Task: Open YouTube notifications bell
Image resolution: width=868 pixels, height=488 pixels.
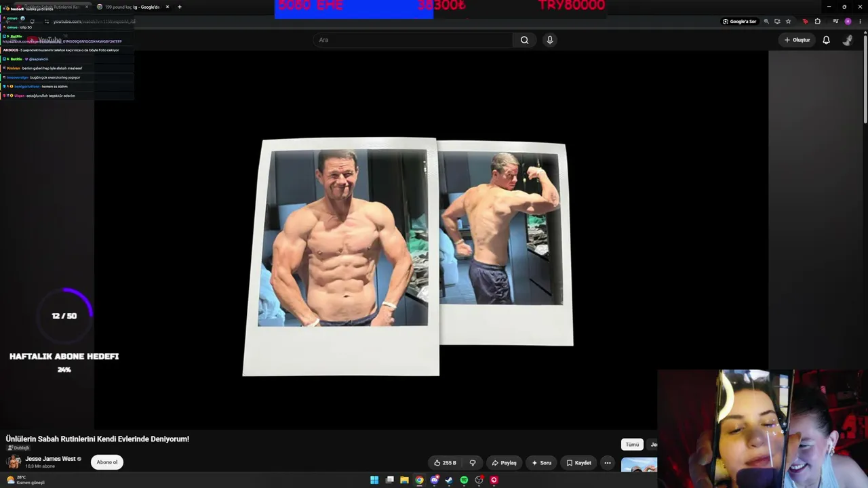Action: pyautogui.click(x=826, y=40)
